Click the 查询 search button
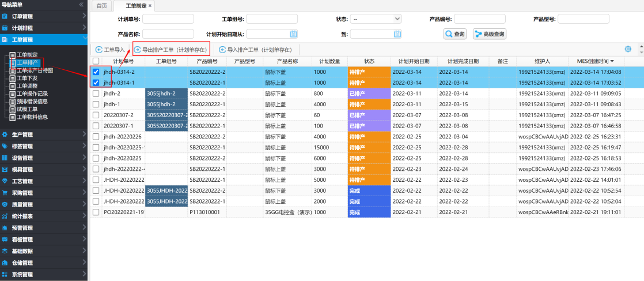644x281 pixels. coord(455,34)
